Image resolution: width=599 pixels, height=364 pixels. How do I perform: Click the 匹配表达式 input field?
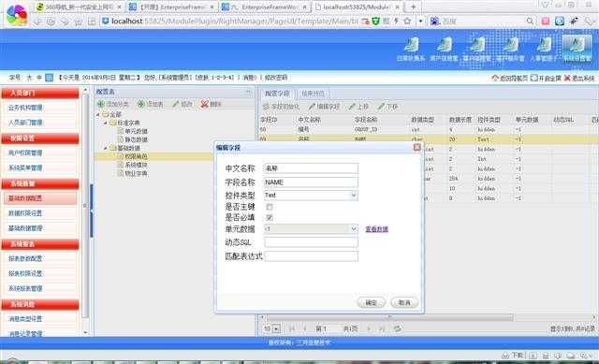311,256
